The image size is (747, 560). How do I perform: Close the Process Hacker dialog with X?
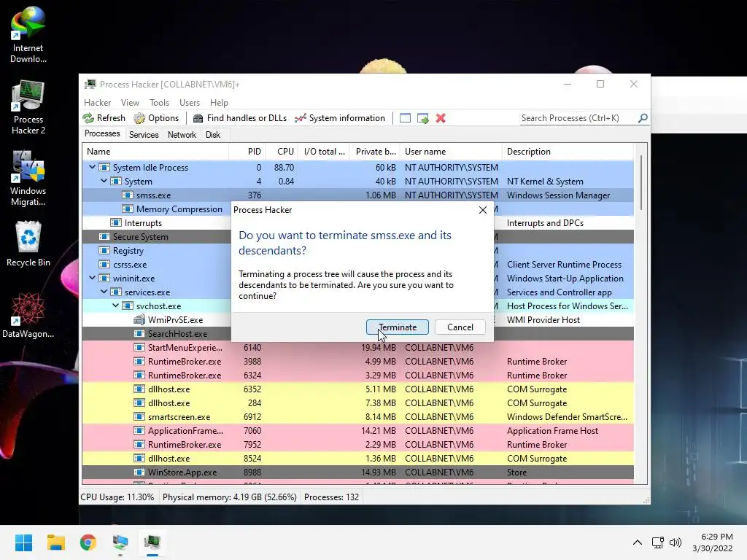pyautogui.click(x=483, y=210)
